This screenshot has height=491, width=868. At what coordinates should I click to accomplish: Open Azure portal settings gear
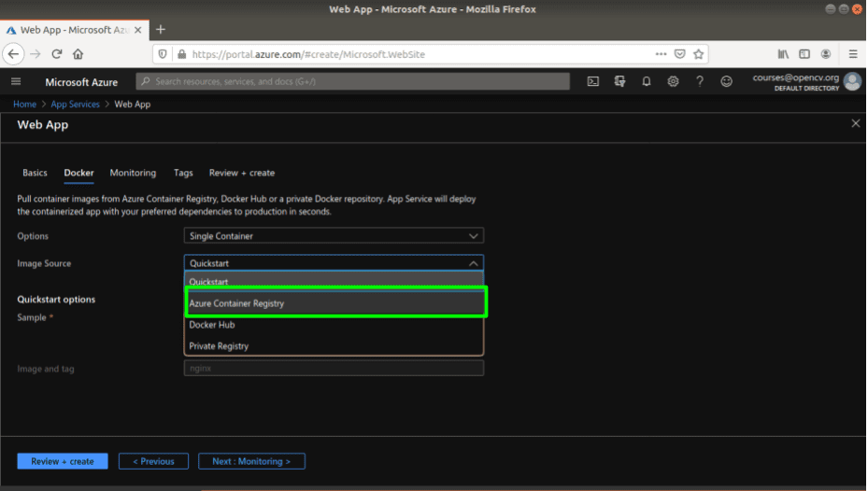click(673, 82)
